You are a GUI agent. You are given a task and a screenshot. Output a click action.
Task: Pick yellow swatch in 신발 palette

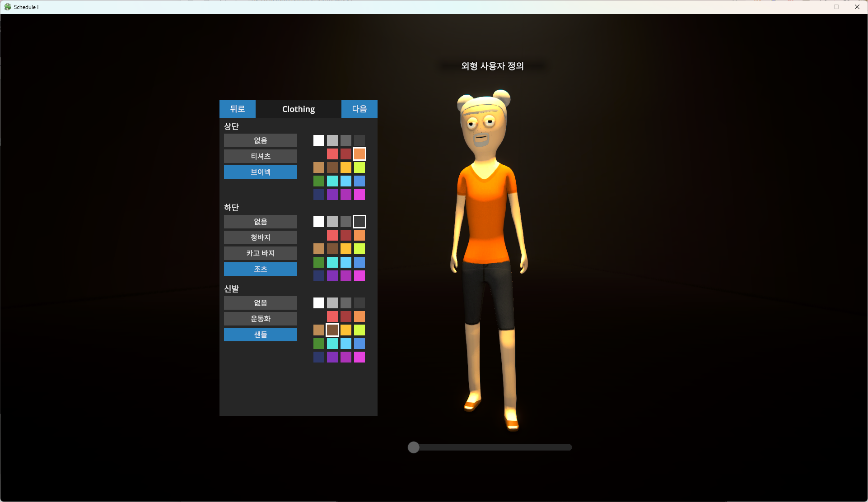pyautogui.click(x=346, y=330)
